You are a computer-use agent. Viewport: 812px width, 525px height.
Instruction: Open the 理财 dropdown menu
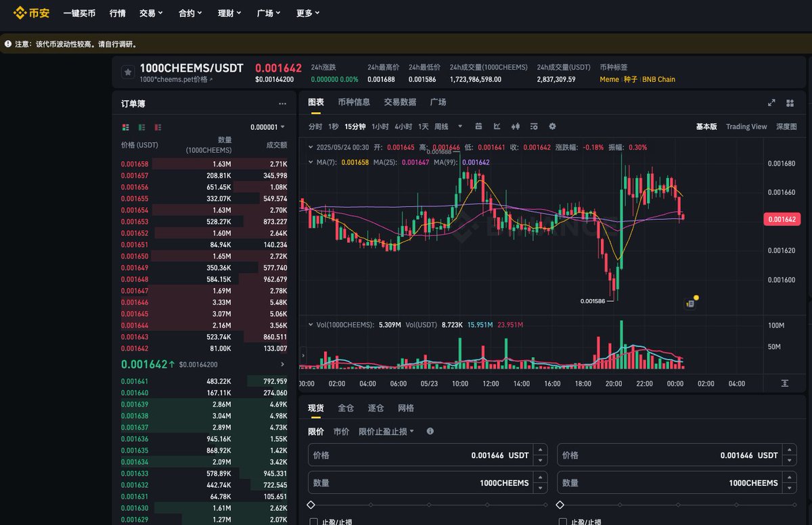click(229, 13)
